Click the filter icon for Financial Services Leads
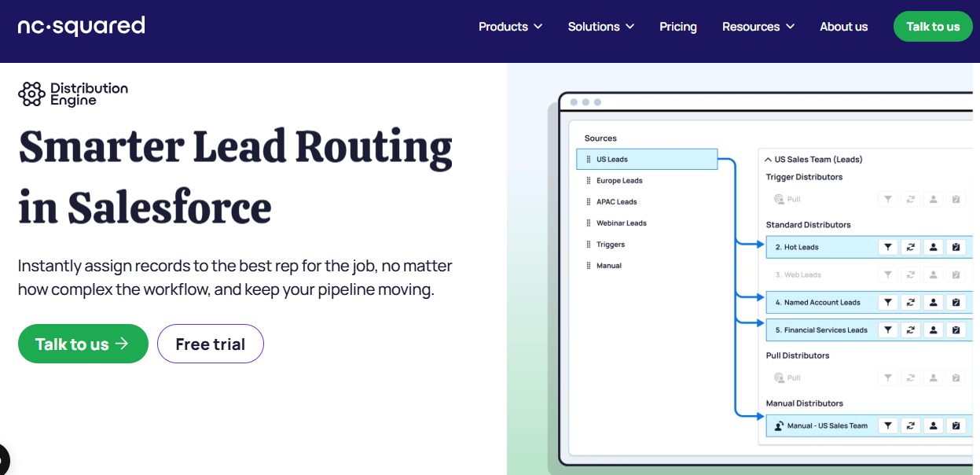 (888, 330)
